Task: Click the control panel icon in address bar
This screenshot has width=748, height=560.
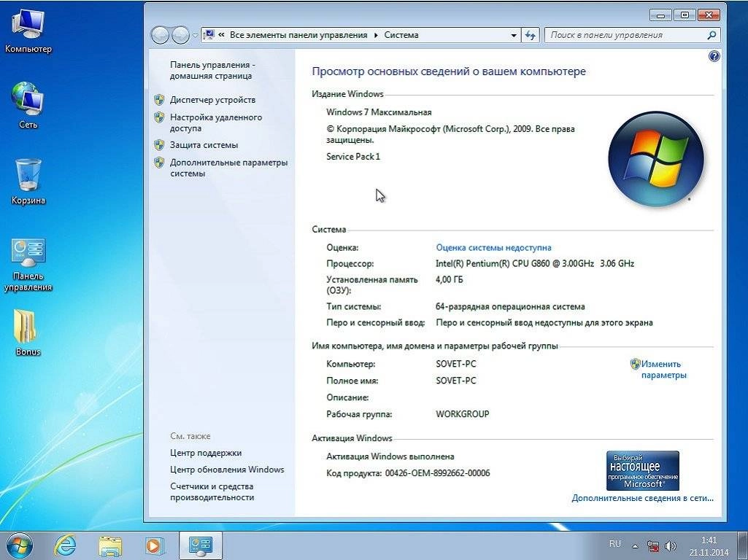Action: (209, 35)
